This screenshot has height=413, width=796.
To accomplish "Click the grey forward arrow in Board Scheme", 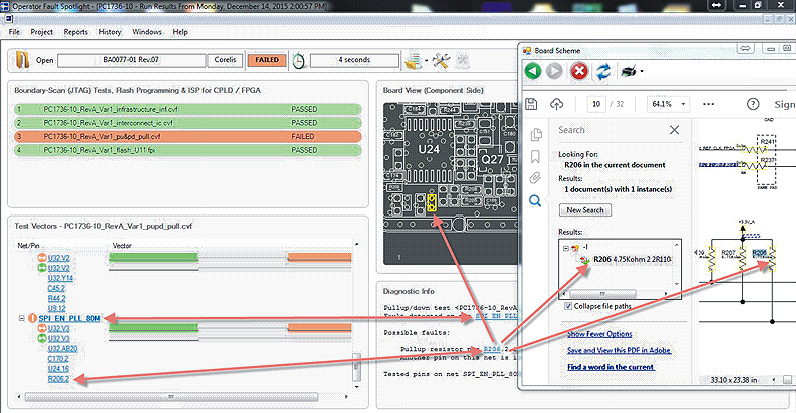I will [554, 71].
